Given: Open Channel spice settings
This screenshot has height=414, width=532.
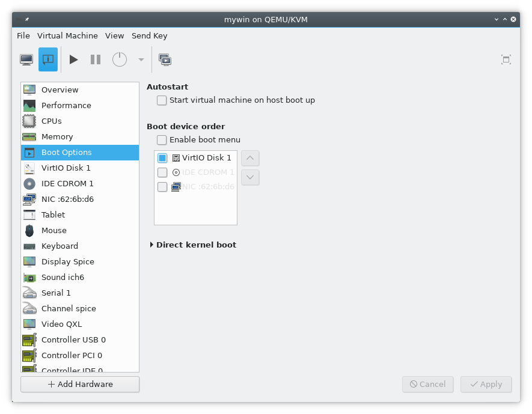Looking at the screenshot, I should click(80, 308).
